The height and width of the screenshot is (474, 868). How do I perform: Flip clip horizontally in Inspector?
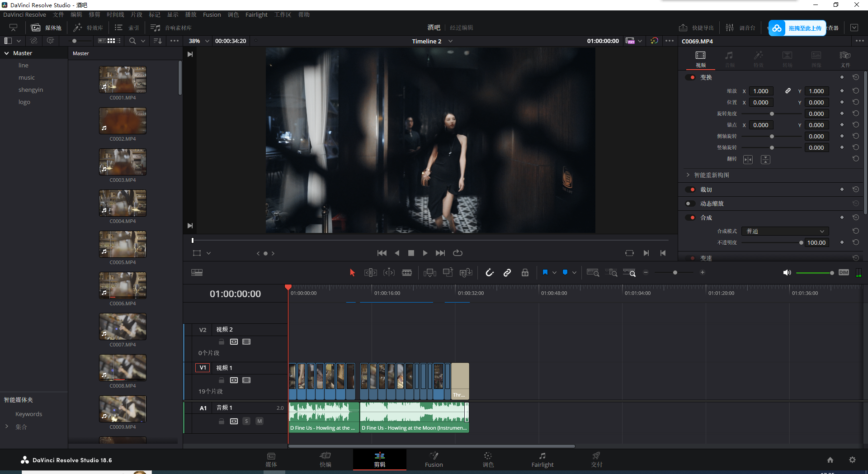[x=748, y=159]
